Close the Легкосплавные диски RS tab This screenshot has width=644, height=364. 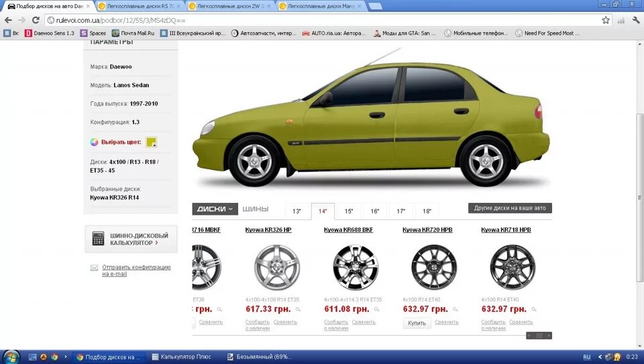178,6
